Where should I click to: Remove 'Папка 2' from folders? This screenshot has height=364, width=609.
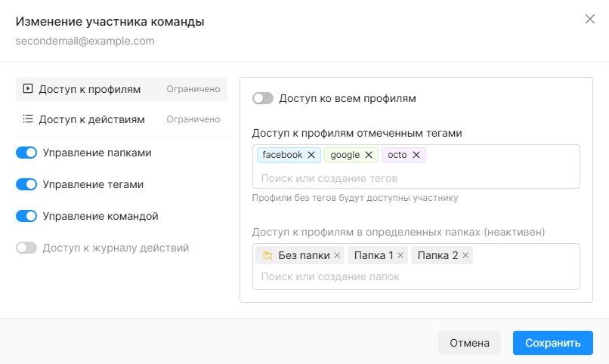point(465,255)
